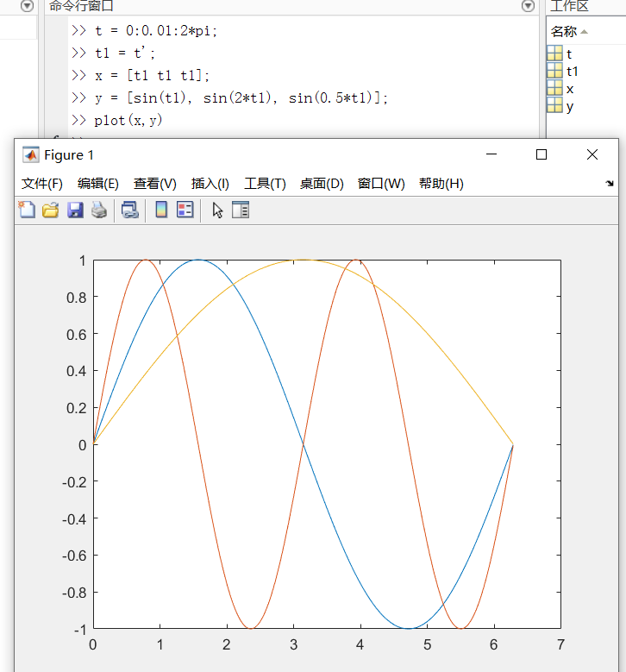The height and width of the screenshot is (672, 626).
Task: Minimize the Figure 1 window
Action: point(491,154)
